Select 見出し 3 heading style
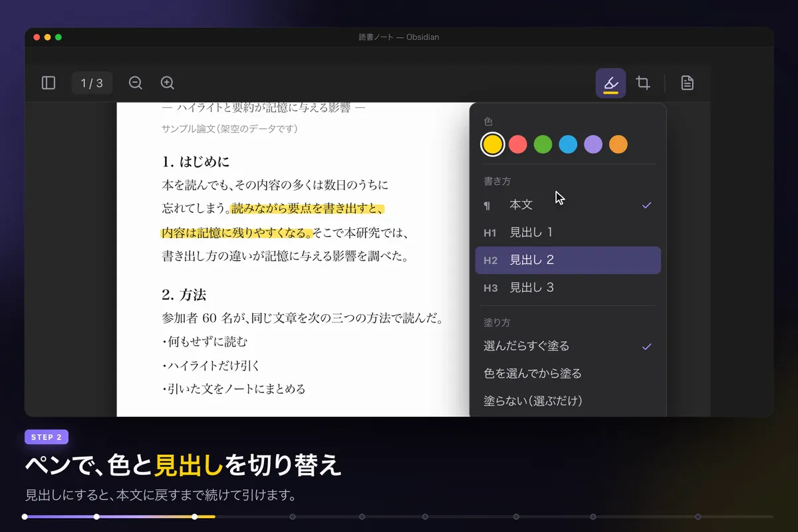This screenshot has width=798, height=532. [568, 288]
